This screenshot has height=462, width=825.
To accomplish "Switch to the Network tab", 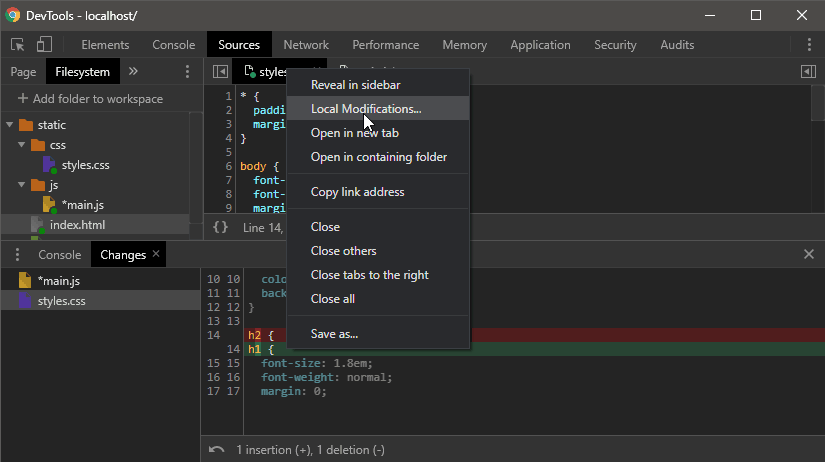I will (306, 45).
